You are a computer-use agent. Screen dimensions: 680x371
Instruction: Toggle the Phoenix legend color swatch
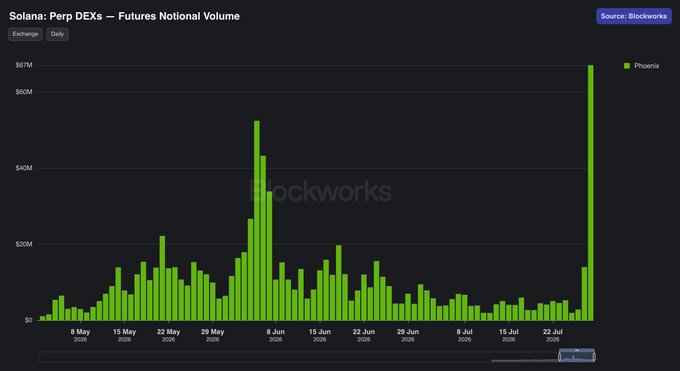pos(627,66)
